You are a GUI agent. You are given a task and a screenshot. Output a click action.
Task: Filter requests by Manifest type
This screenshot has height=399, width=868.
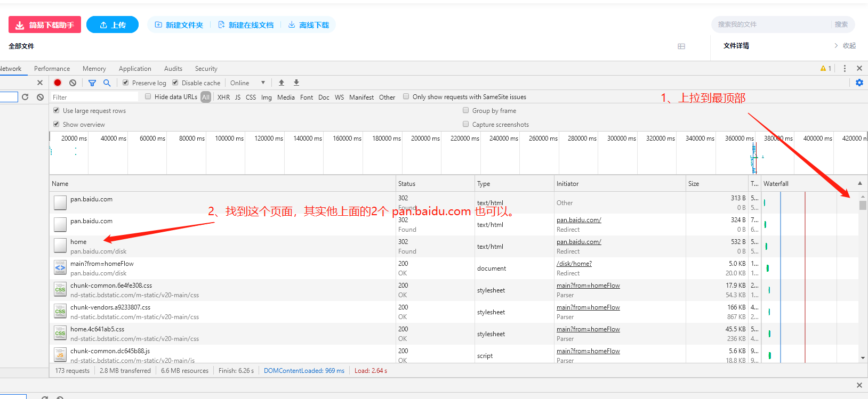point(361,97)
